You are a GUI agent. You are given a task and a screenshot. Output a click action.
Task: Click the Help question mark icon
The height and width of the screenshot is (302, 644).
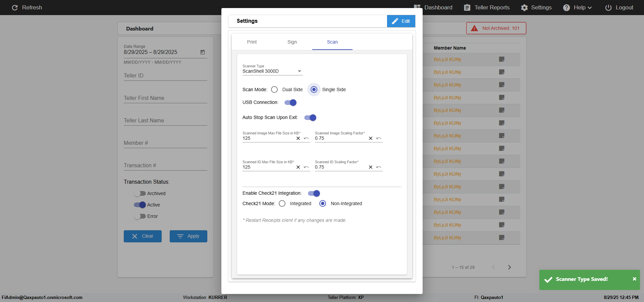coord(567,7)
